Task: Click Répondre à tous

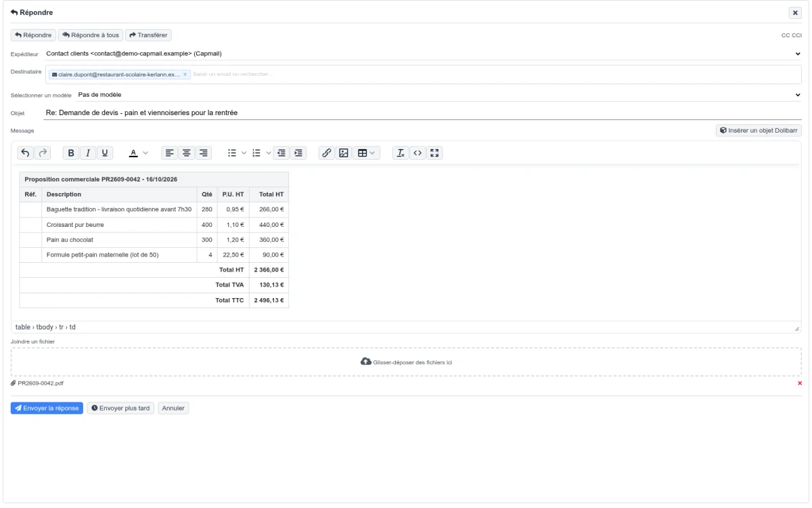Action: coord(90,35)
